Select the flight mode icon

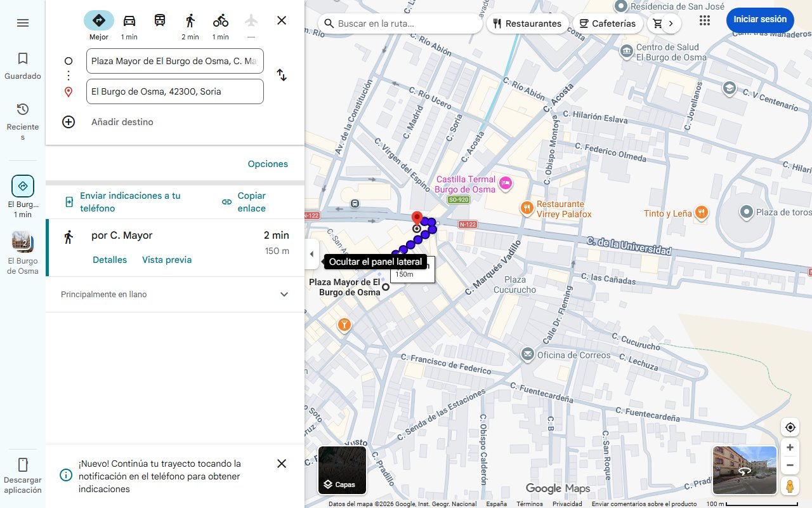coord(251,20)
